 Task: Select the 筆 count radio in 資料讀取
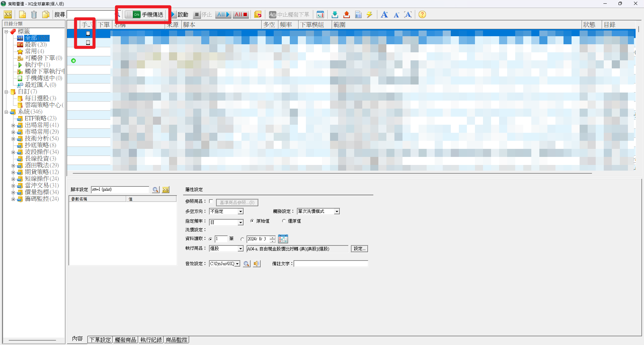click(210, 239)
